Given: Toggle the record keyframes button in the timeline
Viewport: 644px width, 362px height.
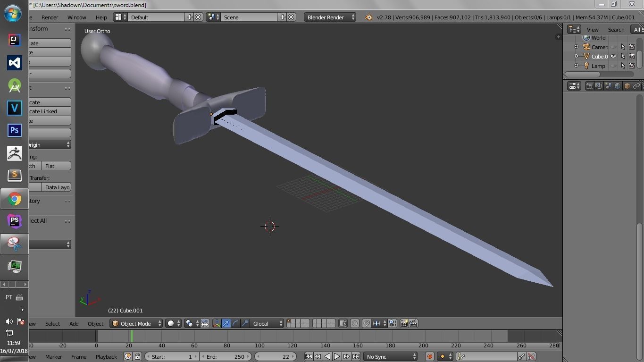Looking at the screenshot, I should [429, 356].
